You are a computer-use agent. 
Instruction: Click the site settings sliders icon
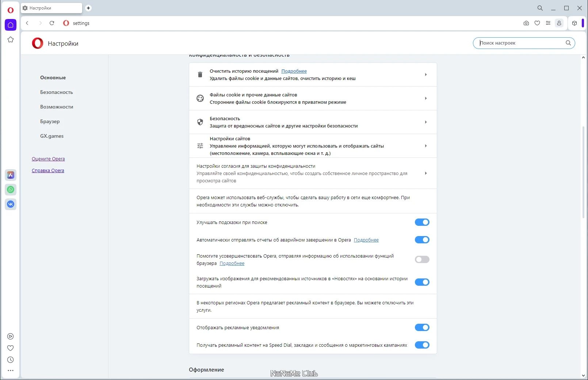(200, 146)
